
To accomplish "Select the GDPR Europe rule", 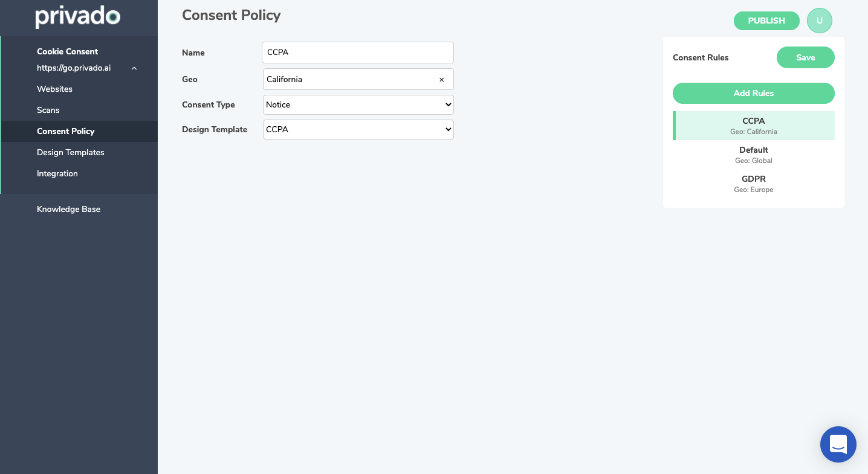I will [x=753, y=183].
